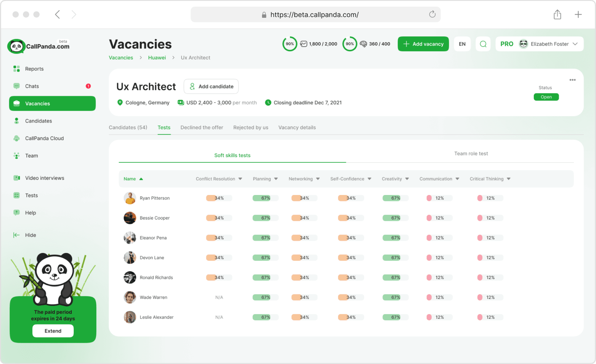The image size is (596, 364).
Task: Click Bessie Cooper's avatar thumbnail
Action: 130,218
